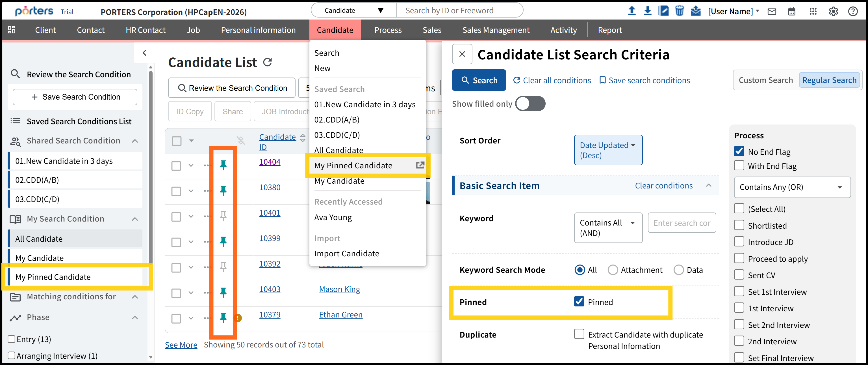The image size is (868, 365).
Task: Select the Attachment keyword search mode
Action: (613, 270)
